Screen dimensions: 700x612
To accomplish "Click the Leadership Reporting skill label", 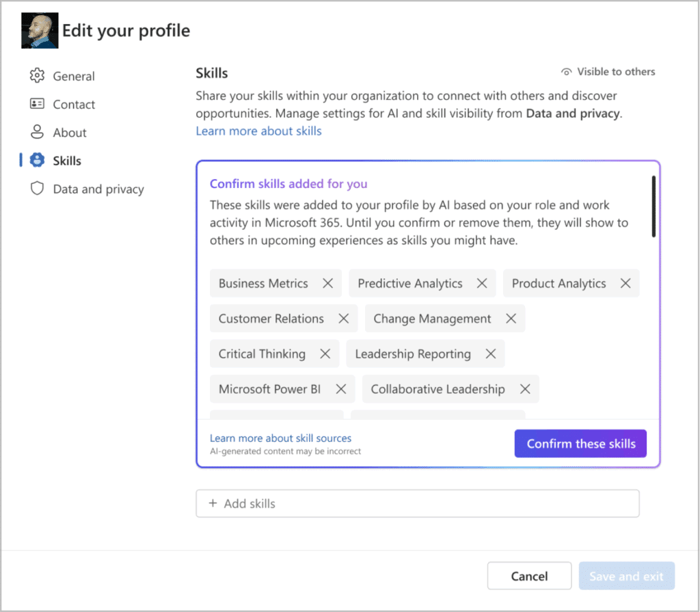I will point(413,354).
